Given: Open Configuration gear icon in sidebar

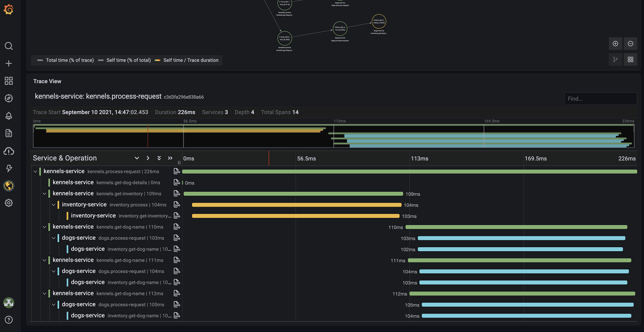Looking at the screenshot, I should pyautogui.click(x=8, y=203).
